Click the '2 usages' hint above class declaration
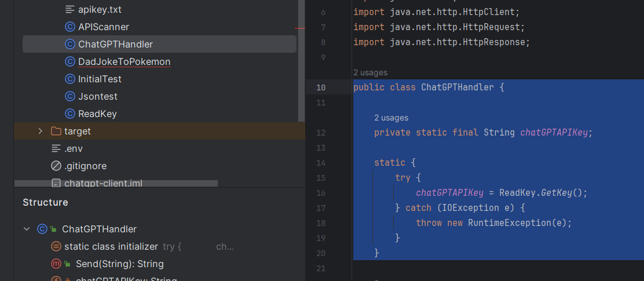Screen dimensions: 644x281 tap(370, 73)
